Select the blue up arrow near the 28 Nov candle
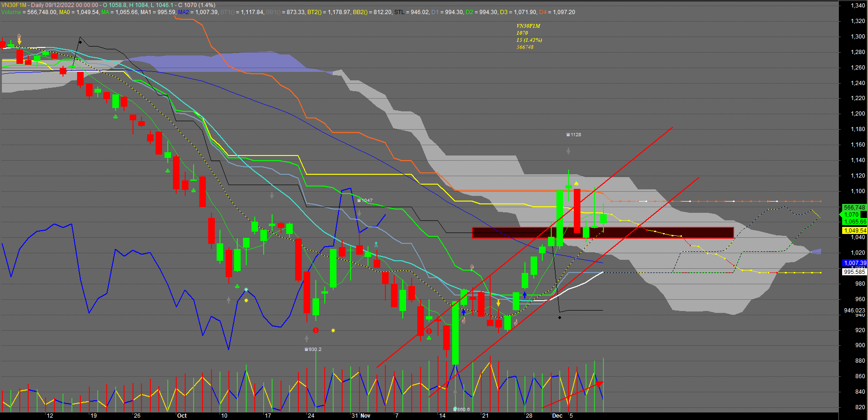This screenshot has height=420, width=868. (x=524, y=295)
